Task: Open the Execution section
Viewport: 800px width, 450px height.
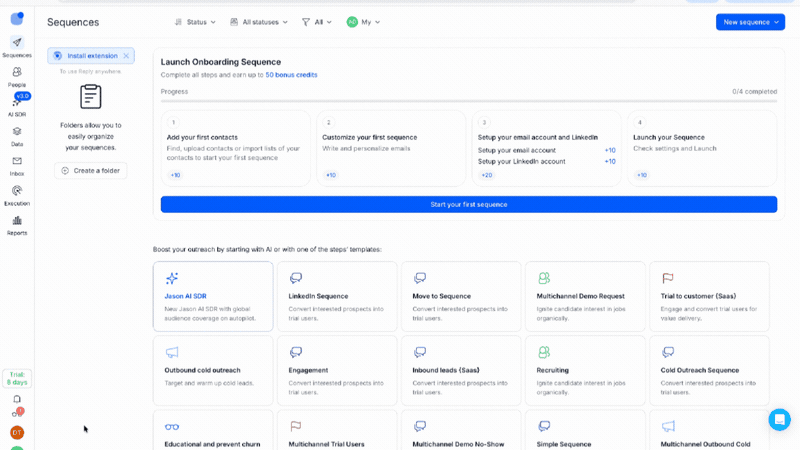Action: [17, 195]
